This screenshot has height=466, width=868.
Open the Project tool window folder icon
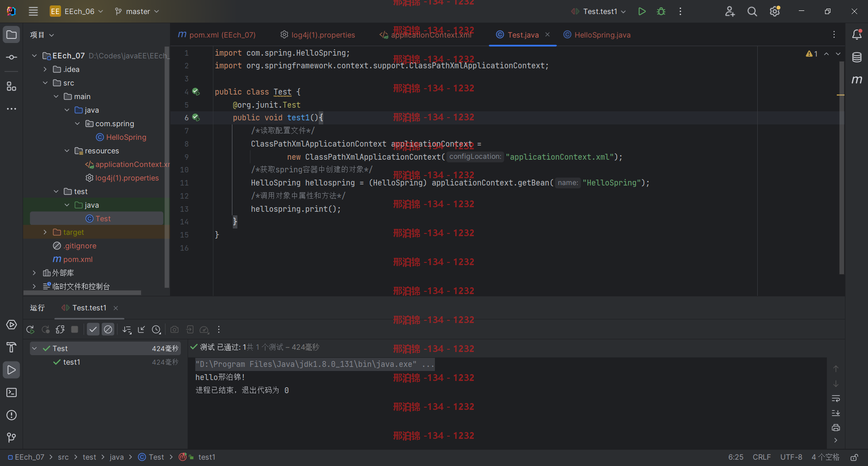click(x=11, y=35)
